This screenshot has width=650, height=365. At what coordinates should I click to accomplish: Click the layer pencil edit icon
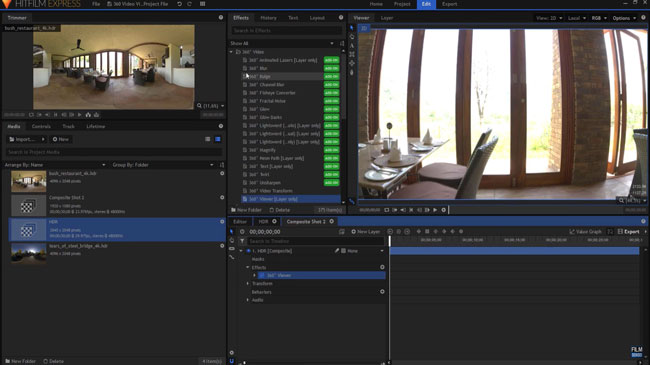(337, 251)
